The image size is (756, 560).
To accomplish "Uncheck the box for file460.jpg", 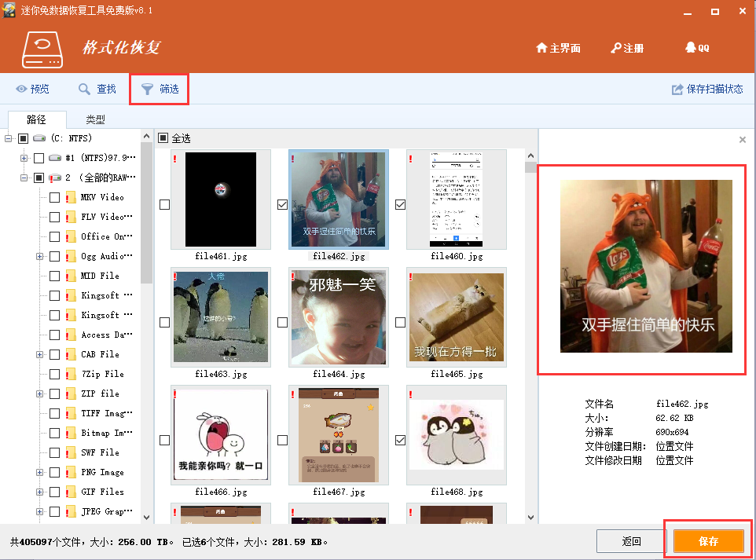I will click(x=400, y=205).
